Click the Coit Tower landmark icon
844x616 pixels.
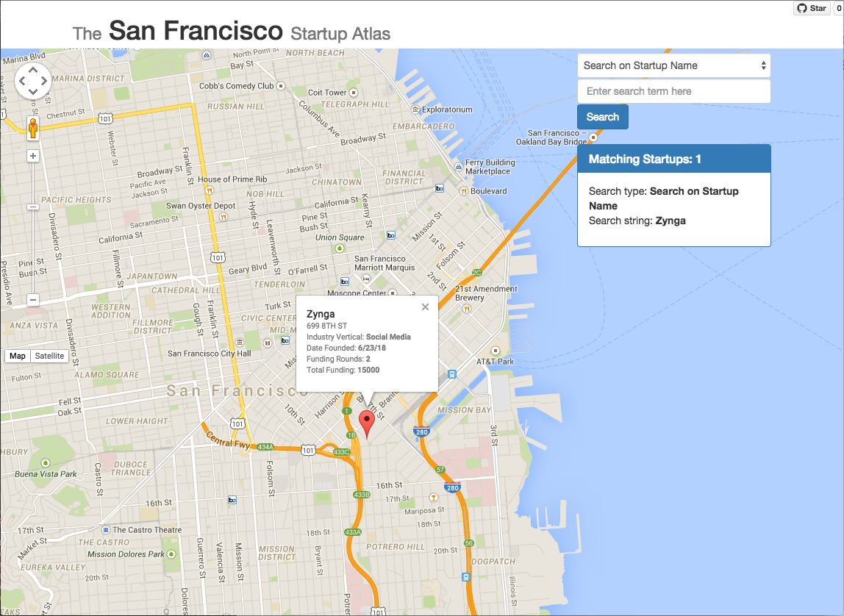354,93
